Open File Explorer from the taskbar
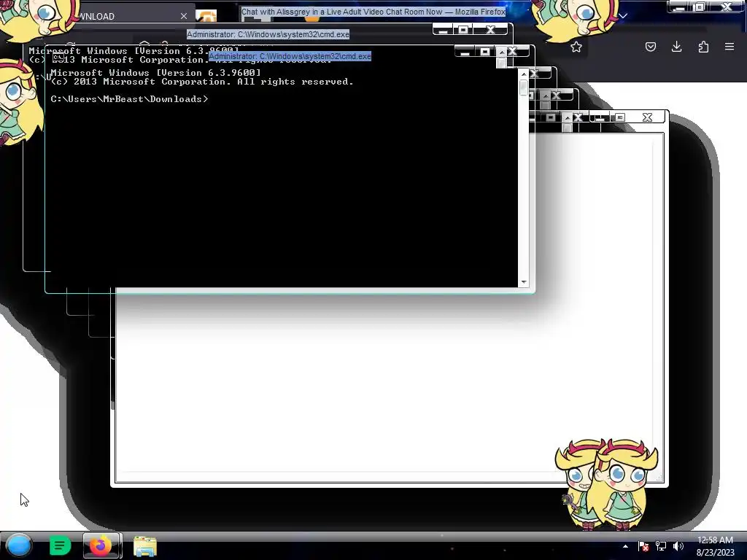This screenshot has width=747, height=560. (145, 546)
